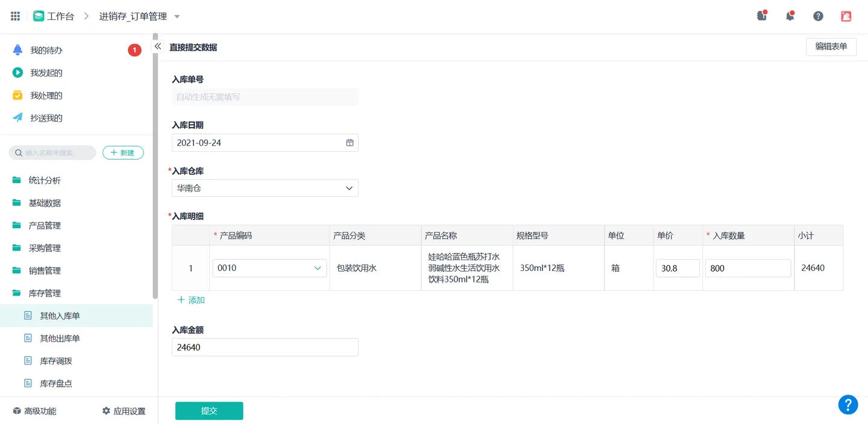This screenshot has width=868, height=424.
Task: Click the 单位 cell showing 箱
Action: pyautogui.click(x=629, y=268)
